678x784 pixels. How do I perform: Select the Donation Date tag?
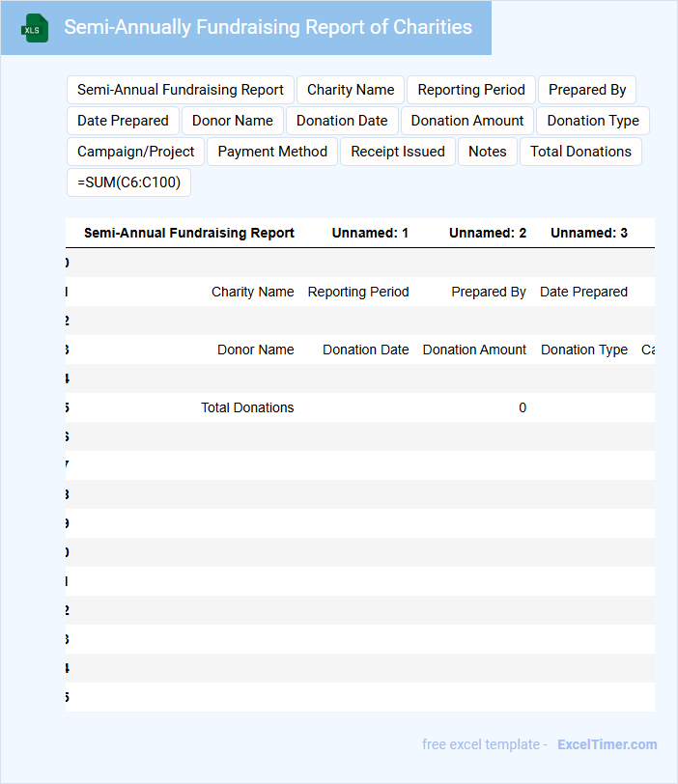tap(342, 121)
